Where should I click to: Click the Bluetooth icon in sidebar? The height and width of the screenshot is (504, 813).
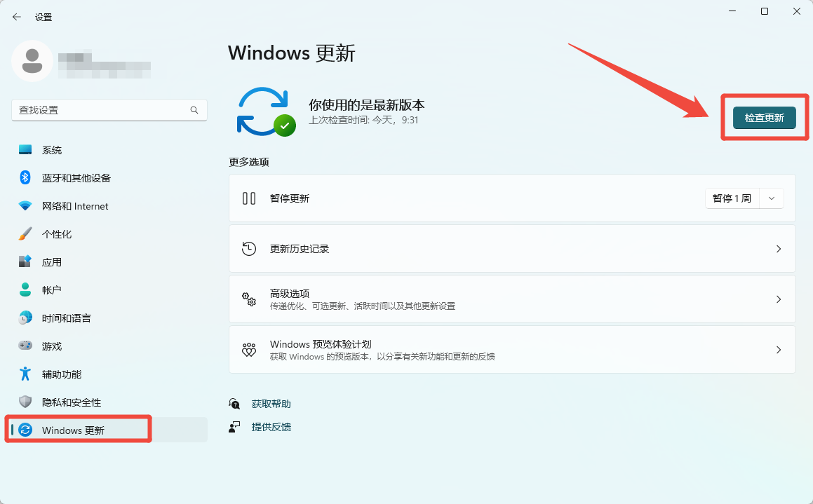pyautogui.click(x=25, y=177)
